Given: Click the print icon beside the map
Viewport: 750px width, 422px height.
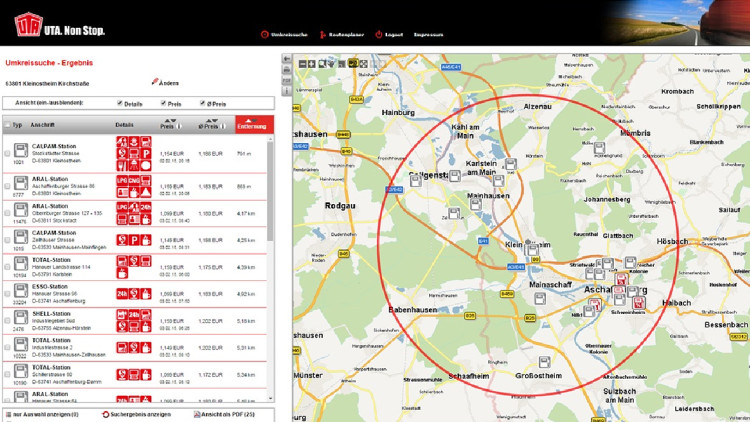Looking at the screenshot, I should point(287,70).
